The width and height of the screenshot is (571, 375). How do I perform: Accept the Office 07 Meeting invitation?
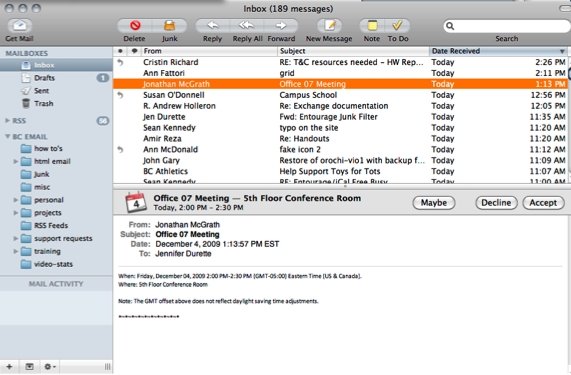pyautogui.click(x=543, y=203)
